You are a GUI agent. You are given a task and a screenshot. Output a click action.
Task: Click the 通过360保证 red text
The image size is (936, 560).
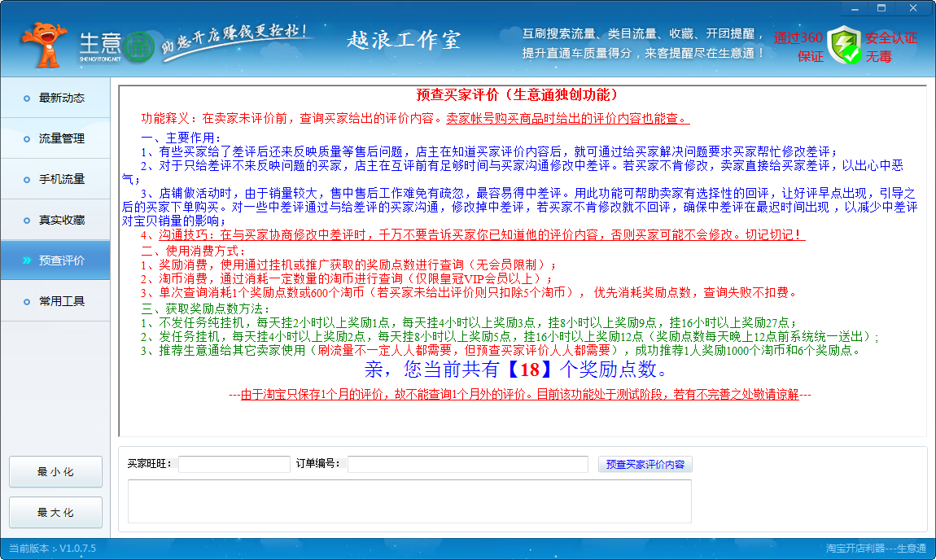click(x=798, y=47)
